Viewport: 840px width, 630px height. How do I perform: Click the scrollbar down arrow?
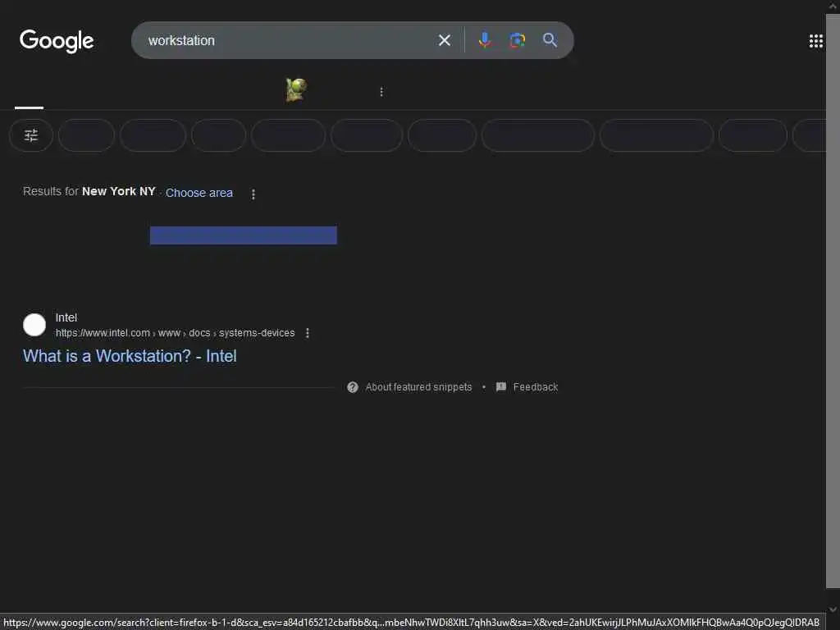coord(833,609)
